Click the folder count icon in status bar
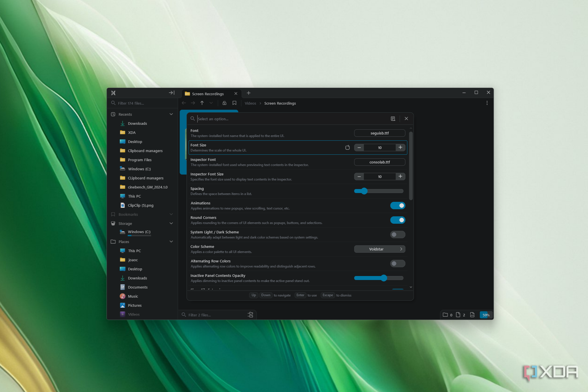588x392 pixels. [x=445, y=315]
